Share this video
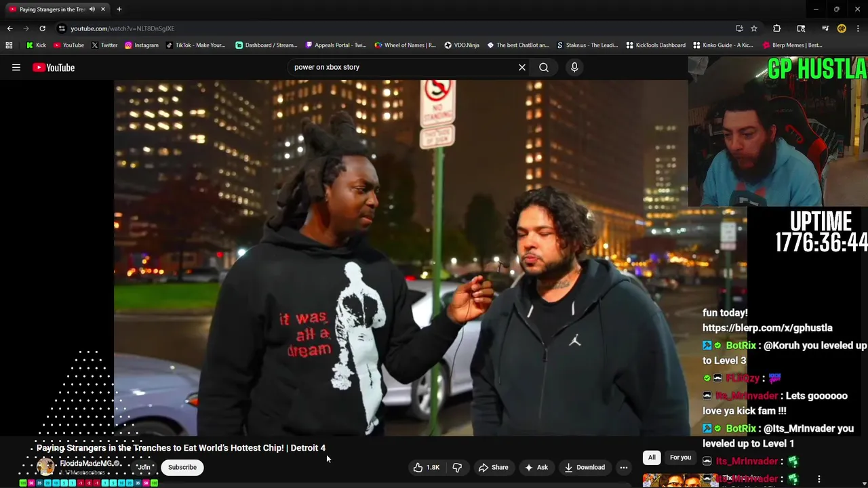Viewport: 868px width, 488px height. tap(493, 467)
